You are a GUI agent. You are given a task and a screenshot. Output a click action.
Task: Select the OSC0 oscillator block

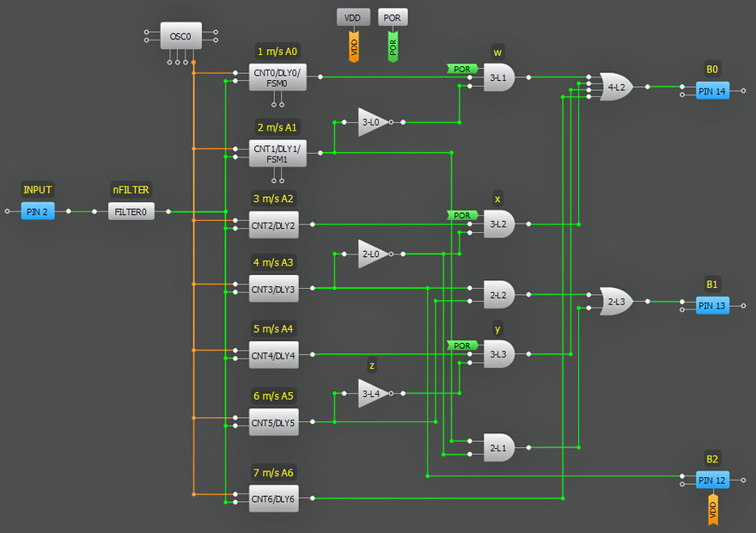[x=180, y=36]
